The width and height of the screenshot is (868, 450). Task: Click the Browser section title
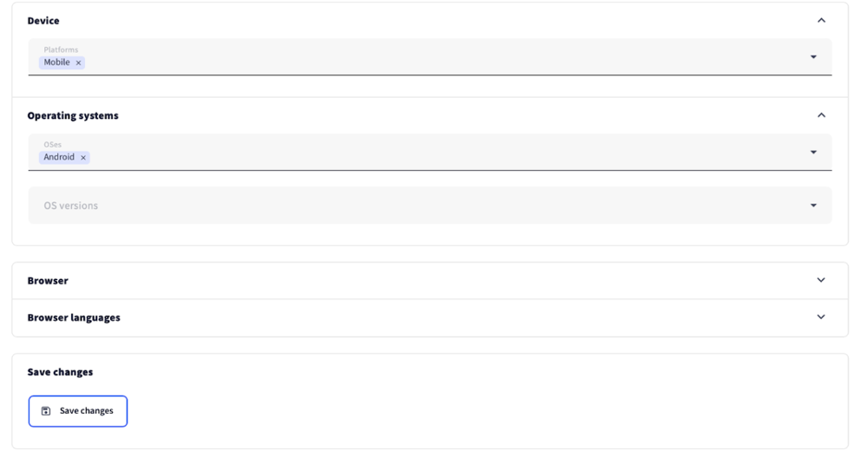click(x=48, y=281)
